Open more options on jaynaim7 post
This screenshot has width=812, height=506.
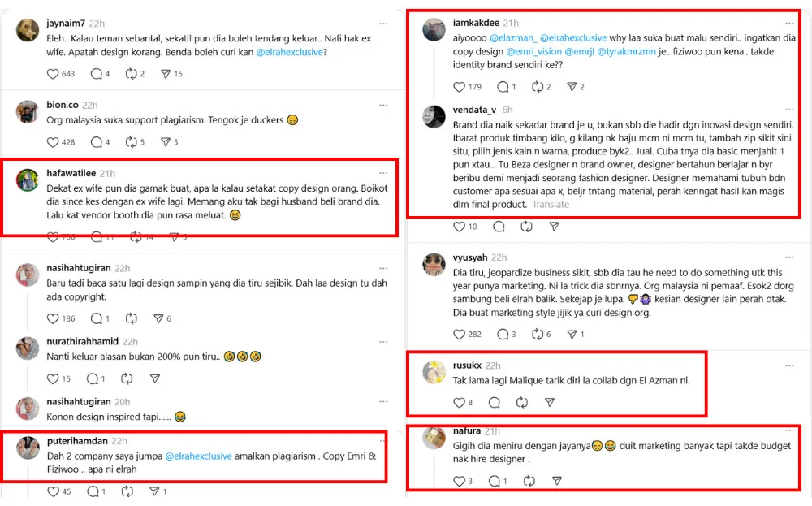383,24
